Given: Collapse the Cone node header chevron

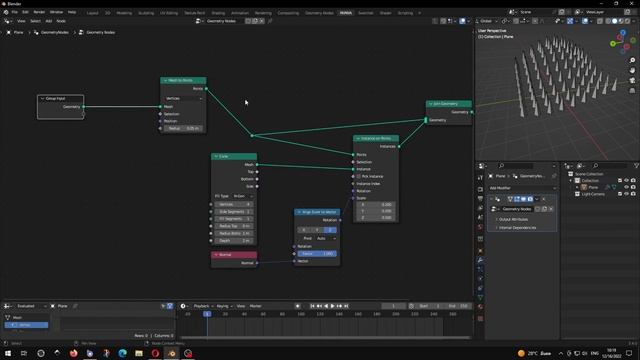Looking at the screenshot, I should tap(216, 156).
